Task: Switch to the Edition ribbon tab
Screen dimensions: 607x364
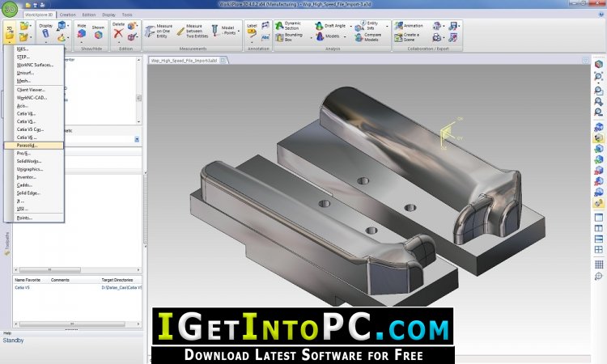Action: click(x=89, y=15)
